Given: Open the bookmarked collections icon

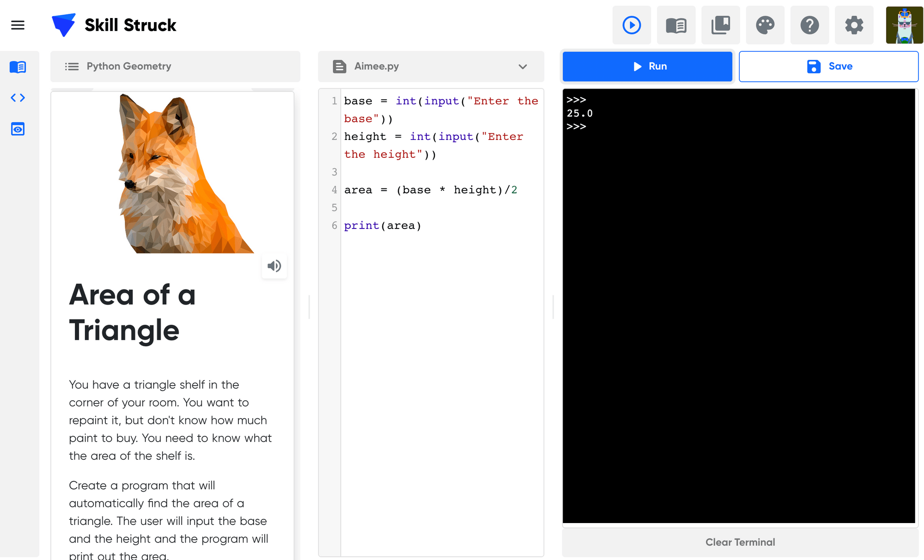Looking at the screenshot, I should click(721, 25).
